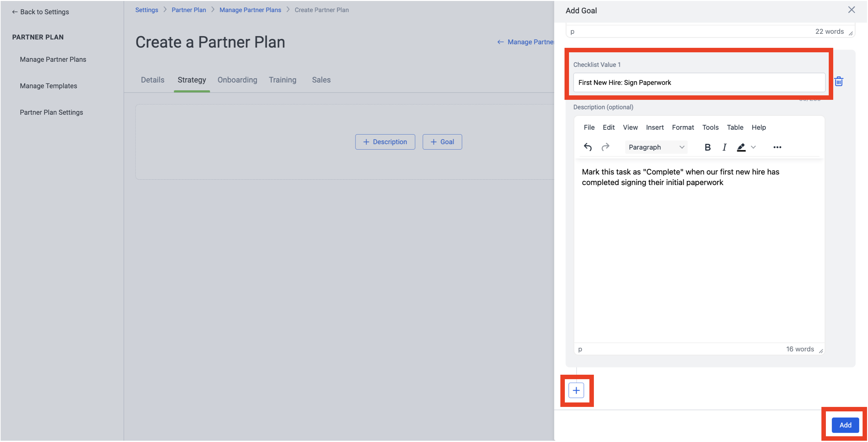Image resolution: width=868 pixels, height=442 pixels.
Task: Click the p element path in description editor
Action: pos(580,349)
